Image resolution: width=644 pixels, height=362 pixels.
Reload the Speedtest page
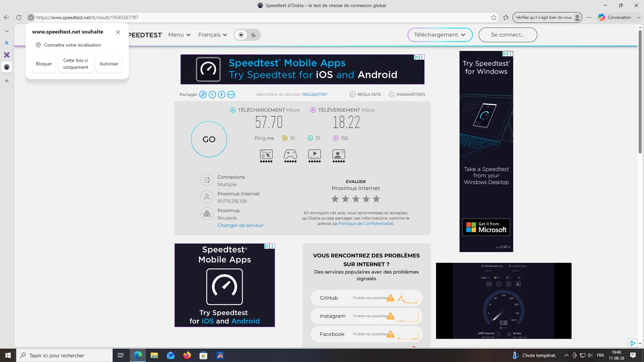(x=19, y=17)
